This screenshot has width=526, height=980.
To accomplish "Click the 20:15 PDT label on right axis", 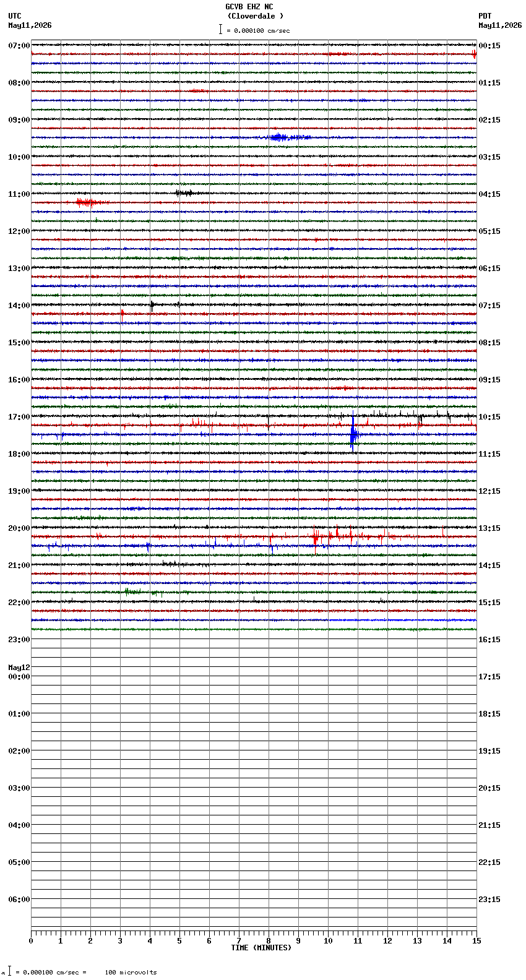I will point(489,788).
